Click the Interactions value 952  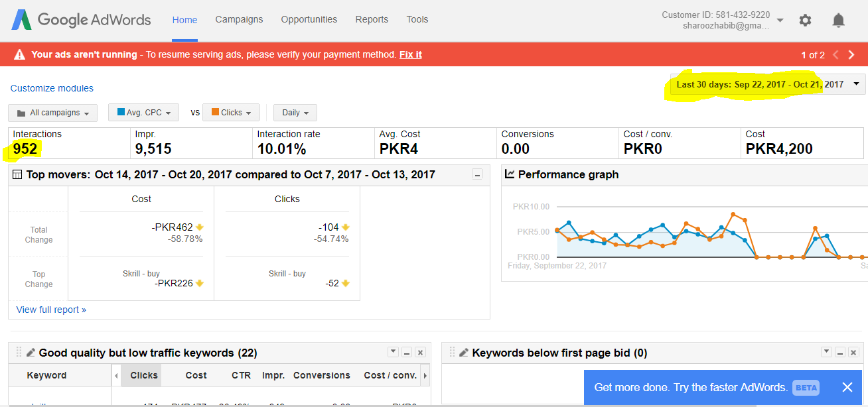click(x=25, y=149)
